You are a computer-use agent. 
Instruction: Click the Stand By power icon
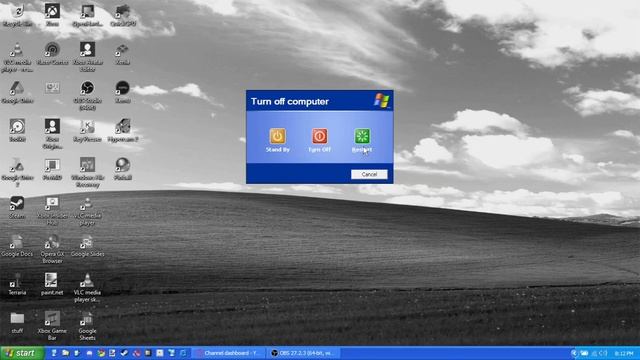tap(278, 136)
